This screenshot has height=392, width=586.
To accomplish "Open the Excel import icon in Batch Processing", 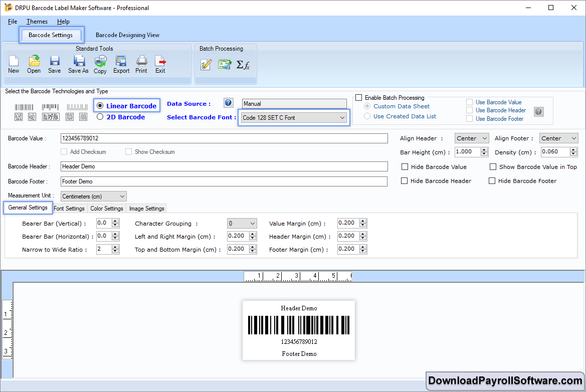I will (225, 64).
